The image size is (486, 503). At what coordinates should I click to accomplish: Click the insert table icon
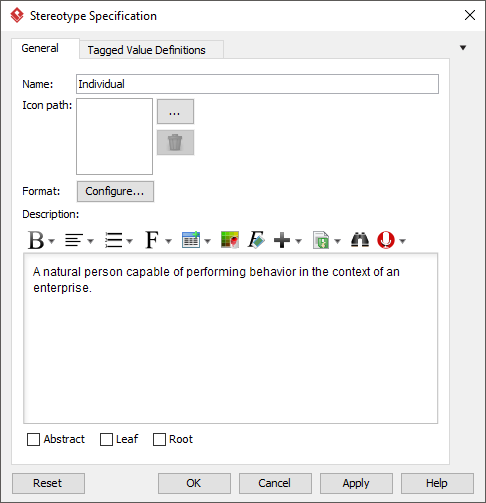(x=191, y=240)
